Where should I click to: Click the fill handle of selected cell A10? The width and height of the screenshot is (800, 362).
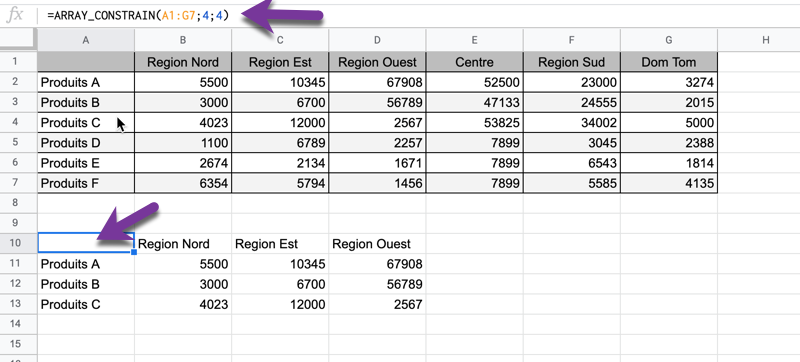coord(134,252)
